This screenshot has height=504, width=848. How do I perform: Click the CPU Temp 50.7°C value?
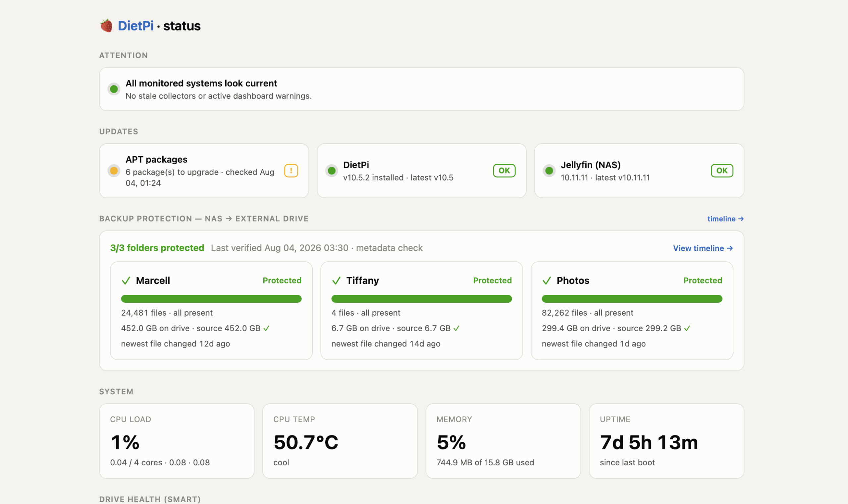pos(306,442)
